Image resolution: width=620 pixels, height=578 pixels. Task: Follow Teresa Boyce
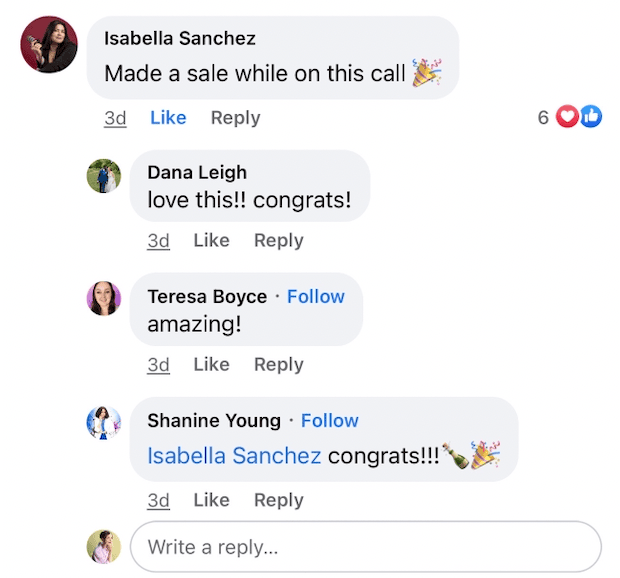316,297
